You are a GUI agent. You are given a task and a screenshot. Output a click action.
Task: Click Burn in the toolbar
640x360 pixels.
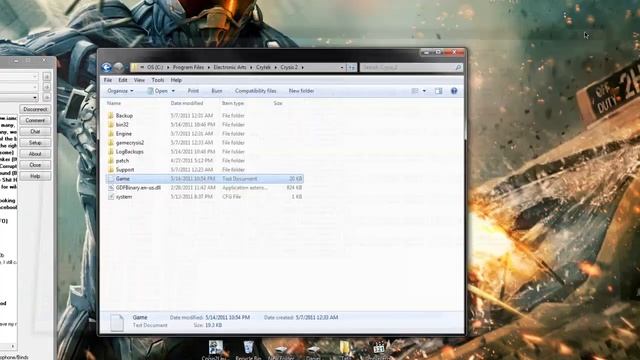tap(217, 91)
